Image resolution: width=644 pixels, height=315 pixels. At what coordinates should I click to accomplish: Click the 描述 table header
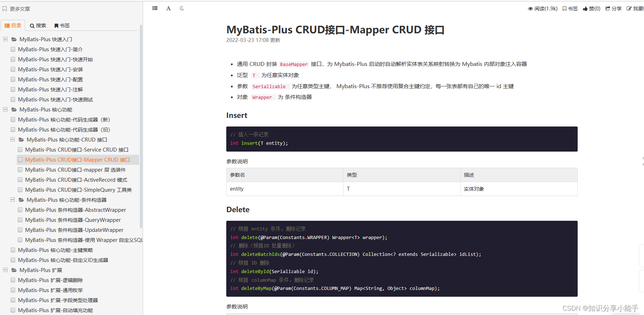(x=519, y=175)
